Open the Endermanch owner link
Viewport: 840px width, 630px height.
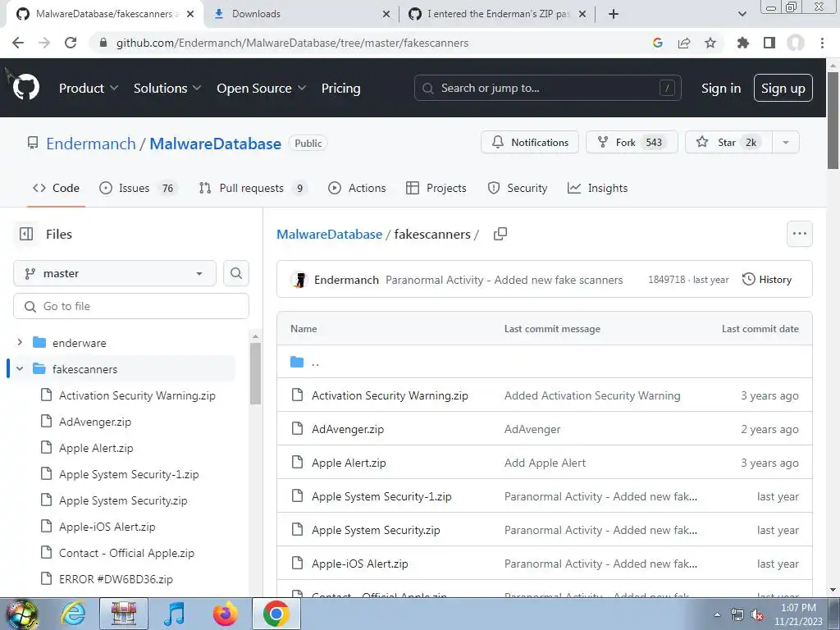pos(91,144)
